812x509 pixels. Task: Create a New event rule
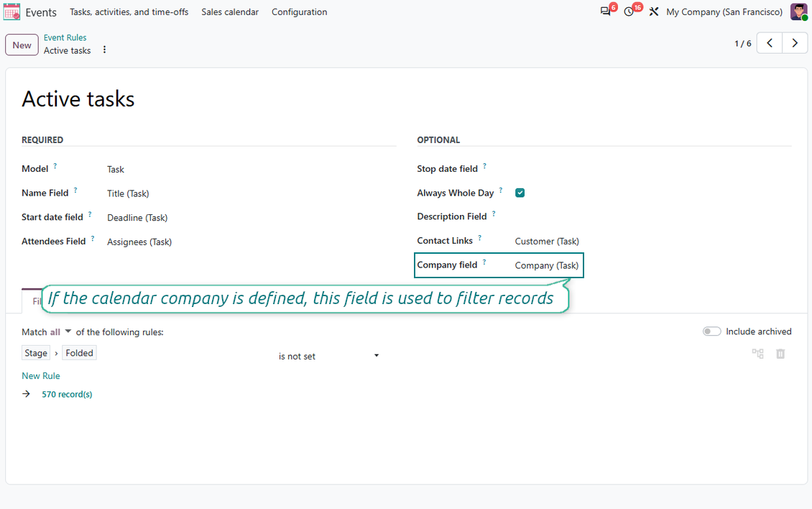click(22, 45)
